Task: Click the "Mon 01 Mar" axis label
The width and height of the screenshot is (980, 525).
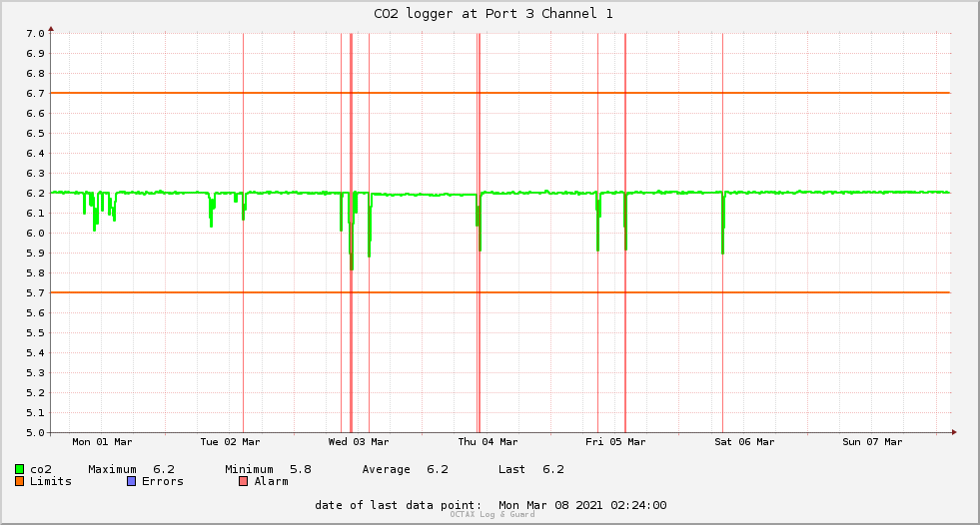Action: click(102, 442)
